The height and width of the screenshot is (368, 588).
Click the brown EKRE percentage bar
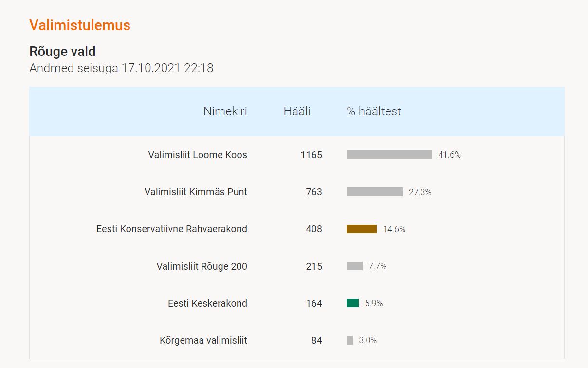[x=362, y=229]
